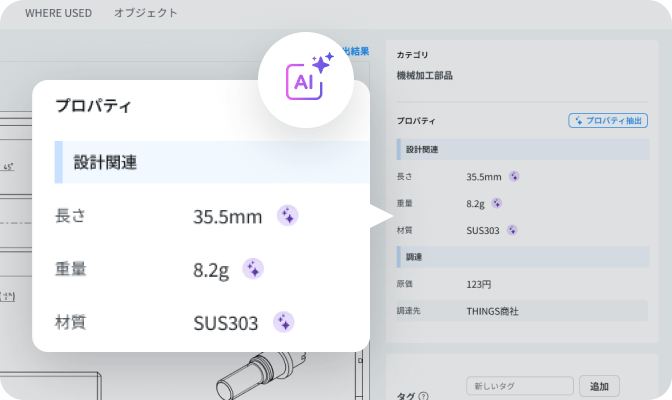
Task: Click sparkle icon next to 35.5mm in popup
Action: [288, 216]
